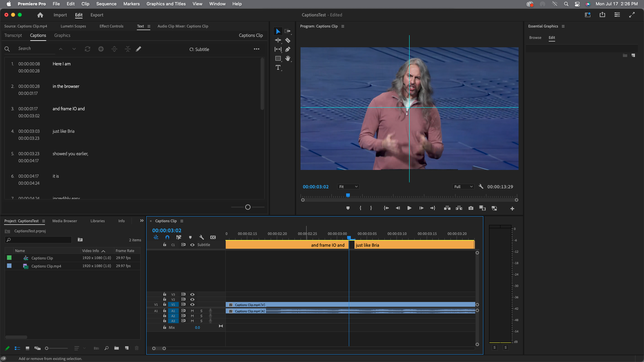Open the Full playback resolution dropdown

click(x=463, y=187)
